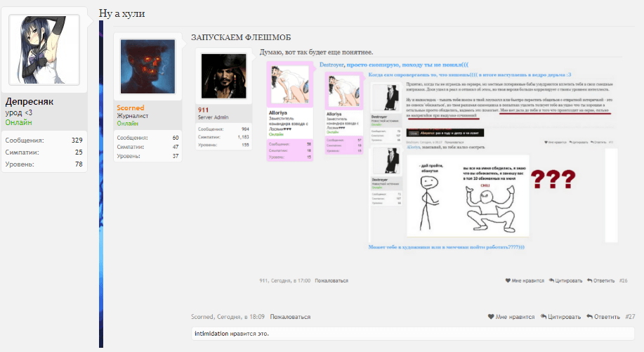Viewport: 644px width, 352px height.
Task: Click reply arrow icon on post #27
Action: coord(589,317)
